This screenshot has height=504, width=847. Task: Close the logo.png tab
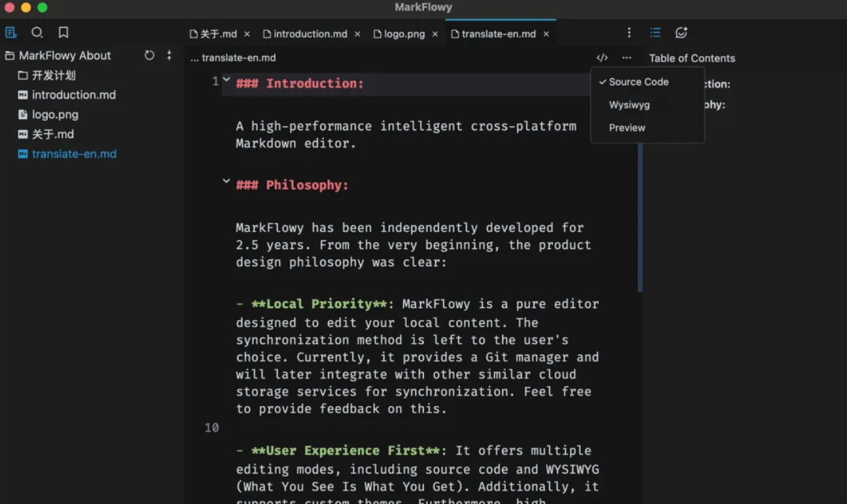(435, 34)
